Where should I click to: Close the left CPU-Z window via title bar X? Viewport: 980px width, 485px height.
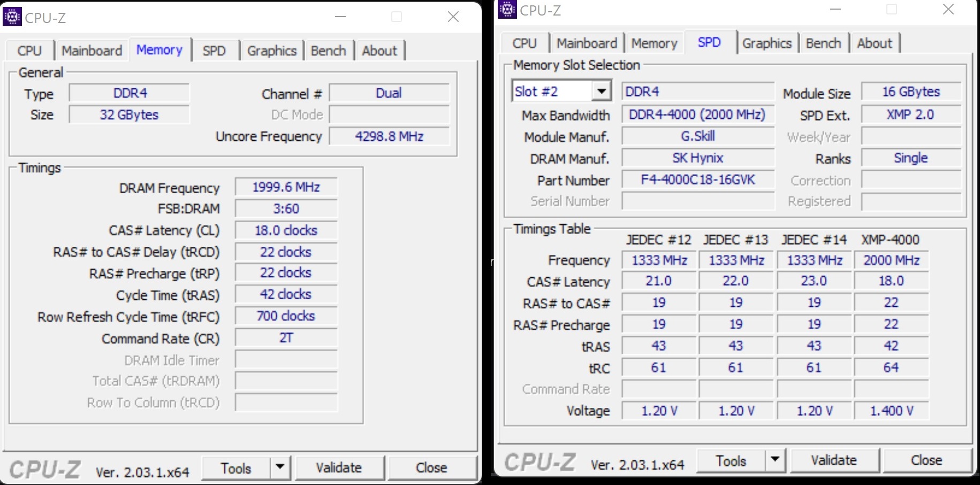(x=453, y=17)
